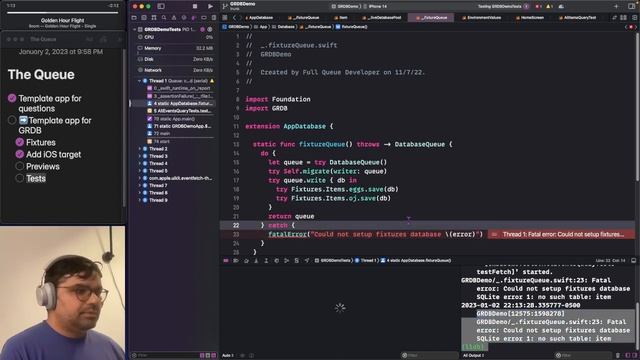The image size is (640, 360).
Task: Open the find navigator magnifier icon
Action: pyautogui.click(x=164, y=18)
